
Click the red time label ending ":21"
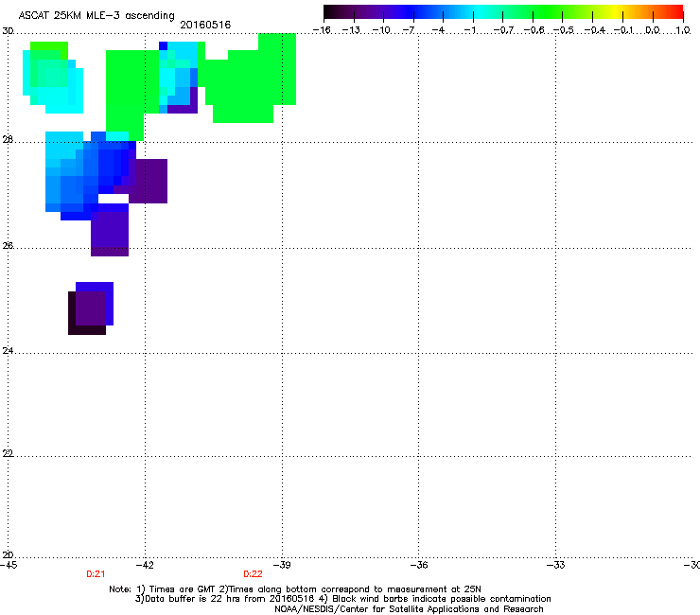(x=96, y=574)
